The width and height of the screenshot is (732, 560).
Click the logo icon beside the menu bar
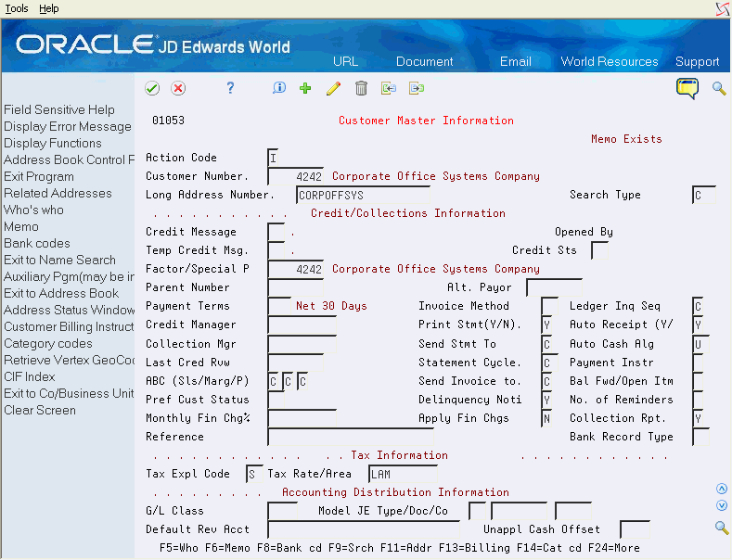723,9
